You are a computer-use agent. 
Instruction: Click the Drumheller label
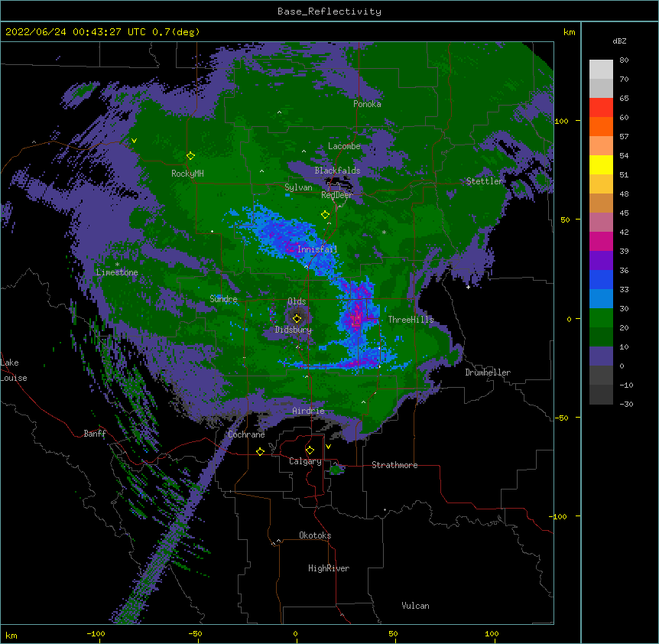coord(488,372)
